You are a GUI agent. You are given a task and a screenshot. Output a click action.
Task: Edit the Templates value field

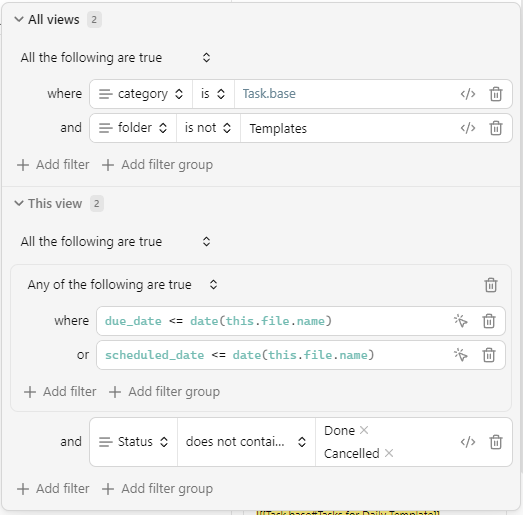click(347, 128)
